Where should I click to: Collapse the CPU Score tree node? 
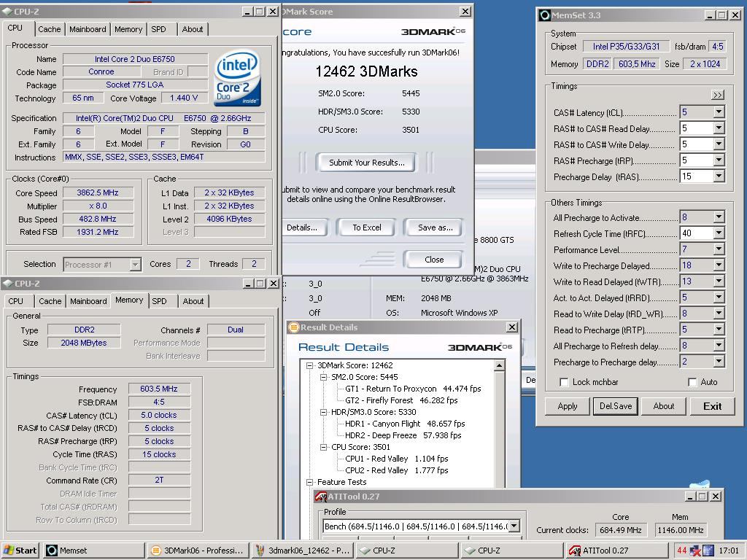click(x=323, y=447)
